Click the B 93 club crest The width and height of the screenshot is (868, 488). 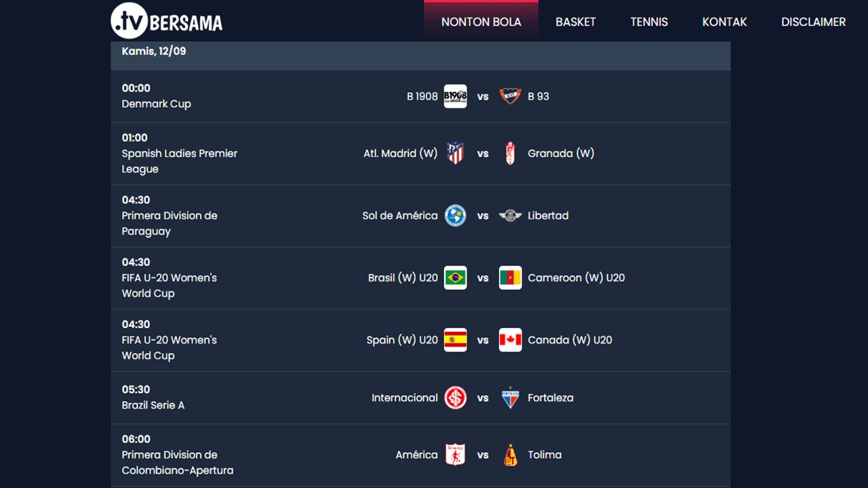[510, 96]
